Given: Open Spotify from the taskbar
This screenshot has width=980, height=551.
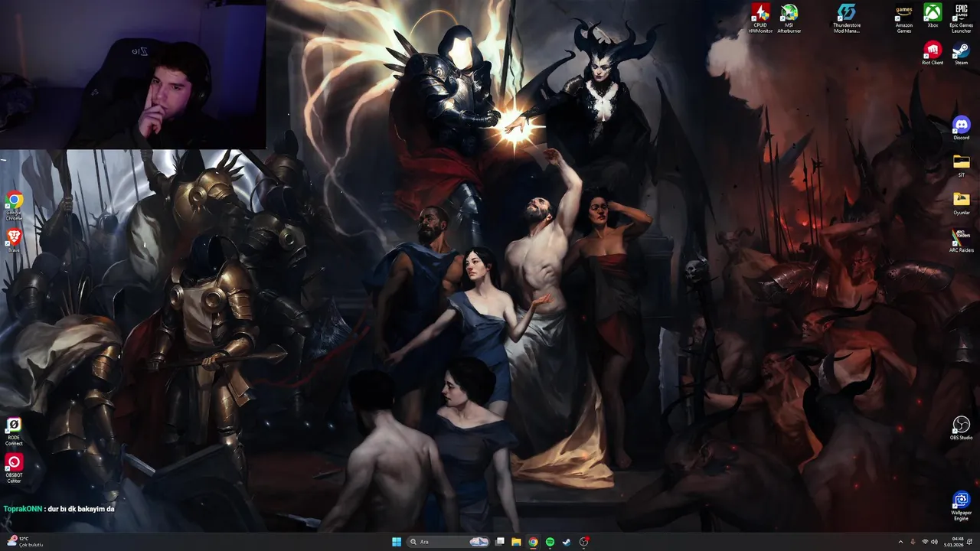Looking at the screenshot, I should [x=550, y=542].
